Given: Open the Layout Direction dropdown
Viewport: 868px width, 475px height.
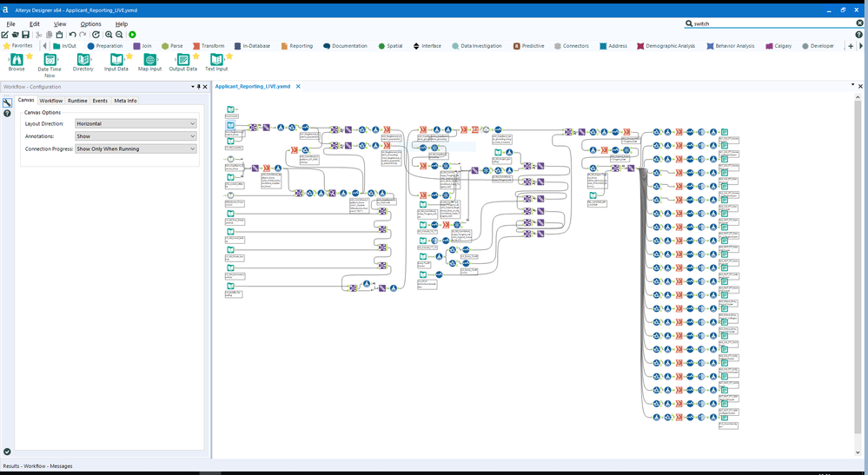Looking at the screenshot, I should click(x=136, y=123).
